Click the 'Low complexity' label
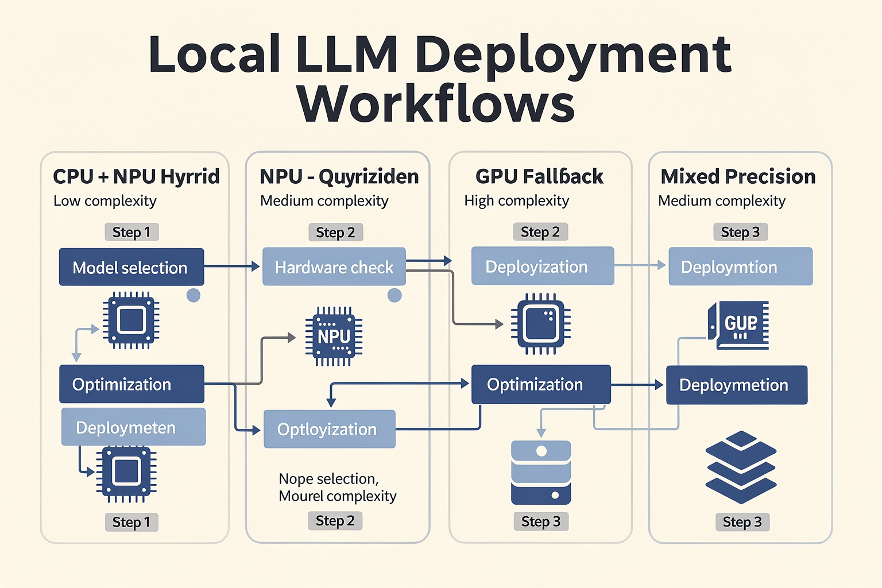Image resolution: width=882 pixels, height=588 pixels. 105,201
